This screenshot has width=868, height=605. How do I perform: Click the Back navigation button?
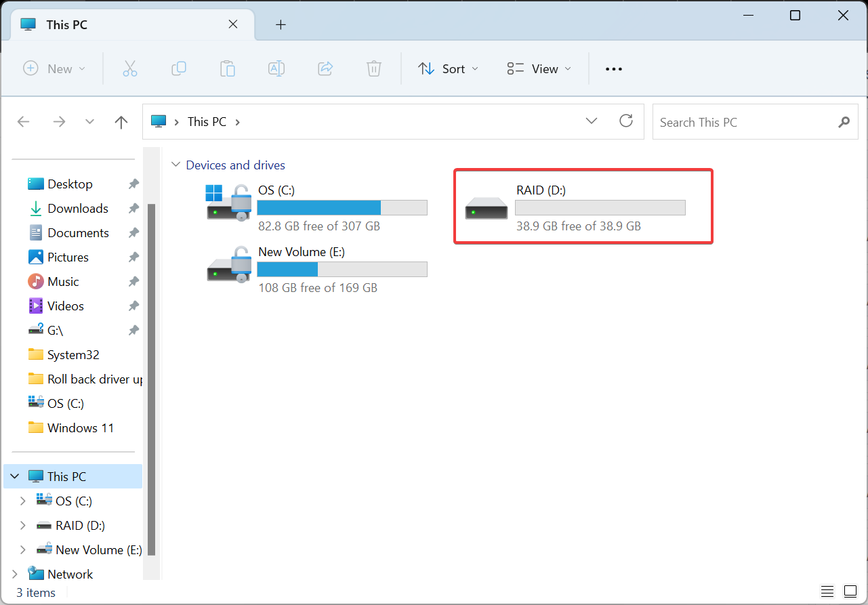(x=23, y=121)
